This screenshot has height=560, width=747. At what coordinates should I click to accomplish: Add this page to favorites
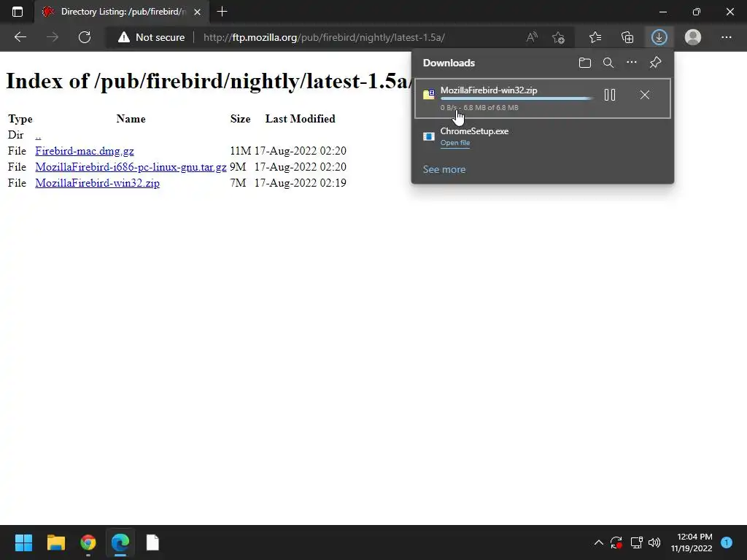coord(558,37)
